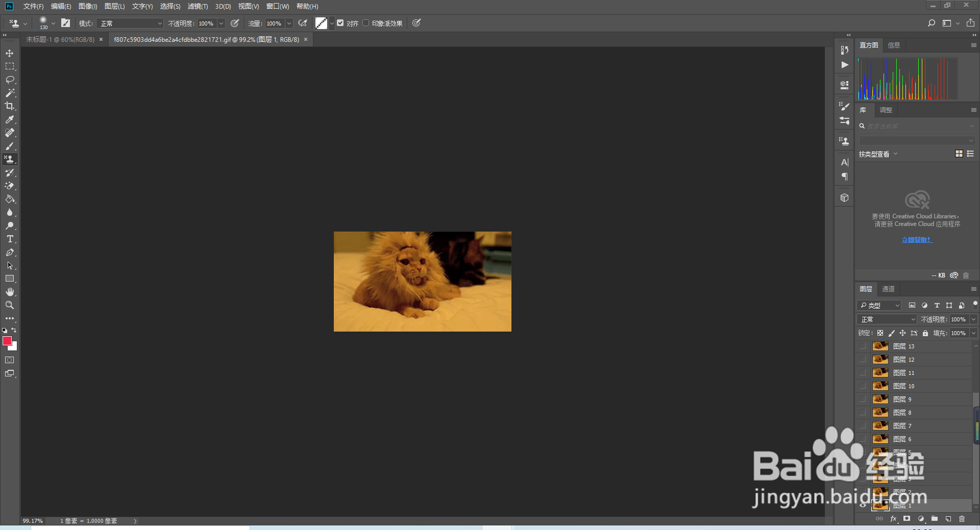Screen dimensions: 980x530
Task: Switch to the 通道 tab
Action: (888, 289)
